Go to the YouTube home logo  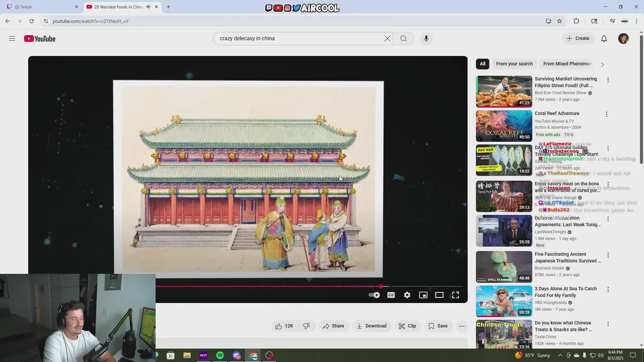pos(40,39)
